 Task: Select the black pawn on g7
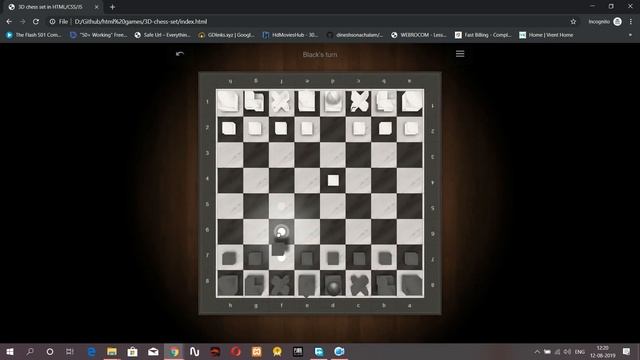[255, 258]
